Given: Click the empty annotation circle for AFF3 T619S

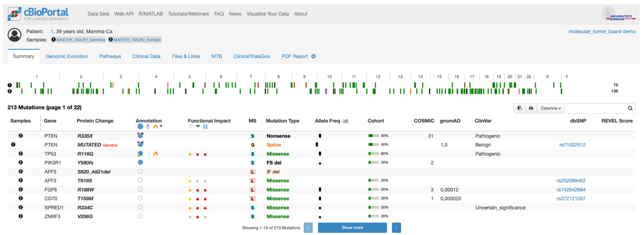Looking at the screenshot, I should pos(140,180).
